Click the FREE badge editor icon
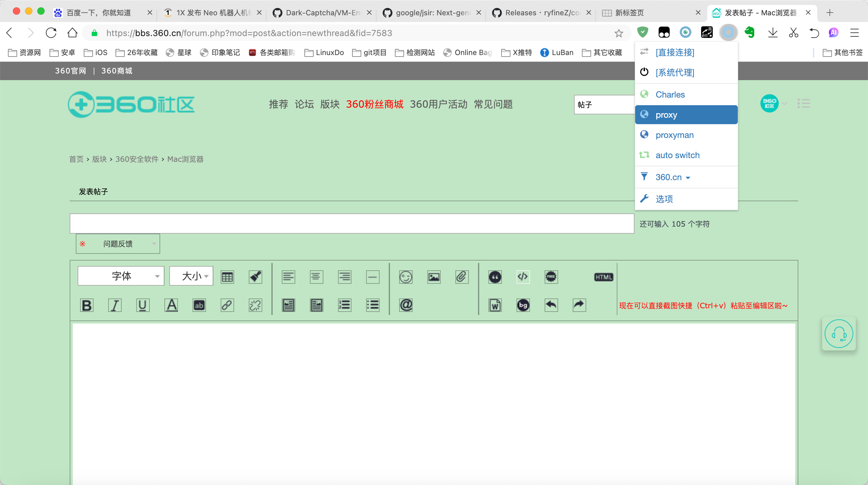 coord(551,277)
